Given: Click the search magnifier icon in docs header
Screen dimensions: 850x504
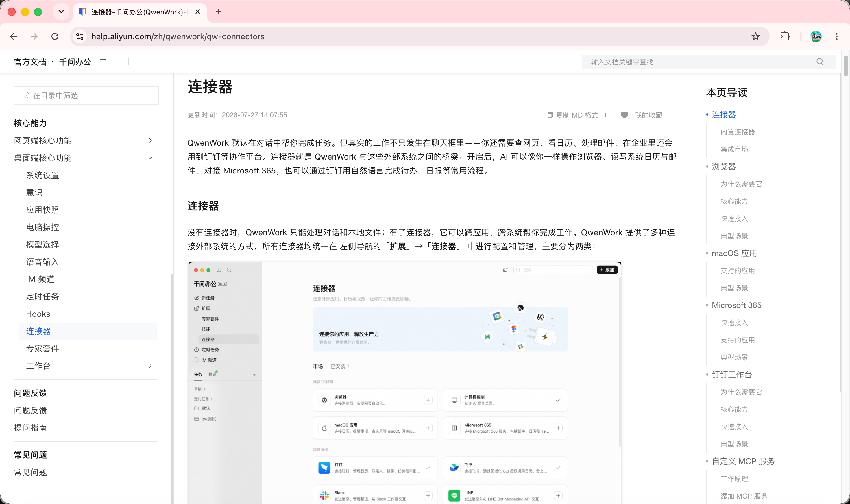Looking at the screenshot, I should point(820,62).
